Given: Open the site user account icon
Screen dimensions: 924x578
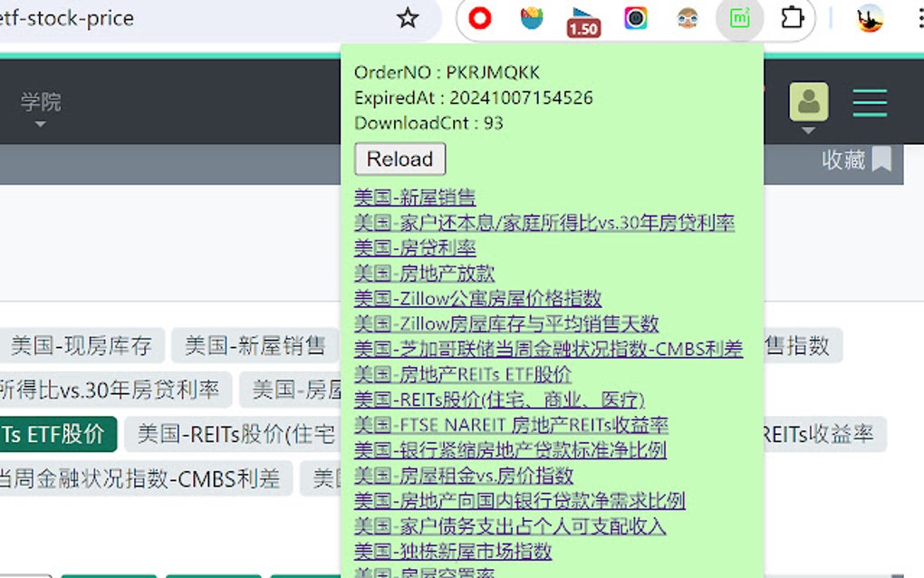Looking at the screenshot, I should (808, 101).
